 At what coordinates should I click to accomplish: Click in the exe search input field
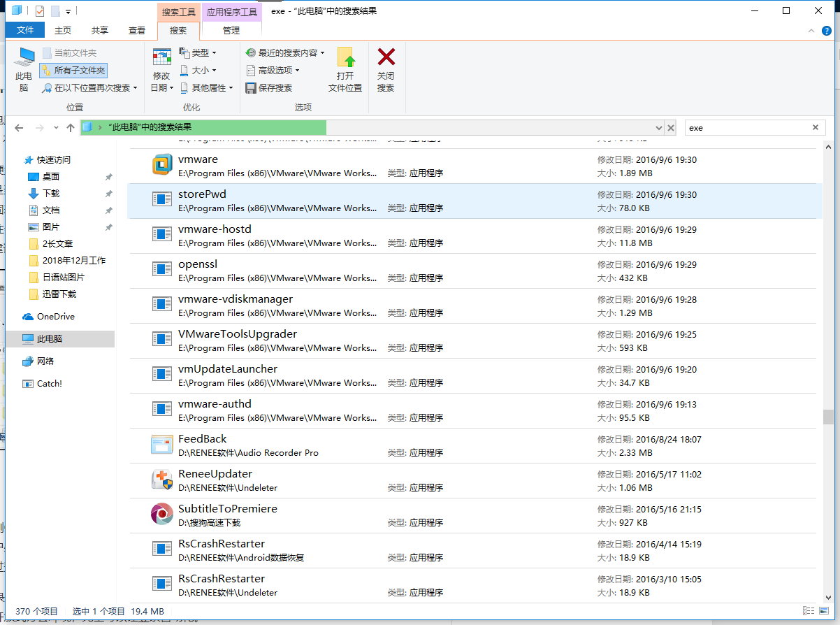746,128
